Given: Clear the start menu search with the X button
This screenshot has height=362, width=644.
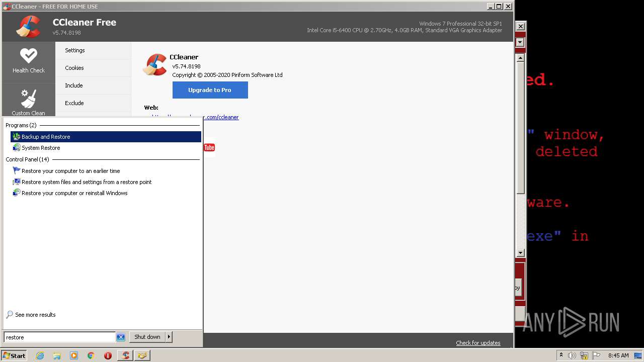Looking at the screenshot, I should tap(121, 337).
